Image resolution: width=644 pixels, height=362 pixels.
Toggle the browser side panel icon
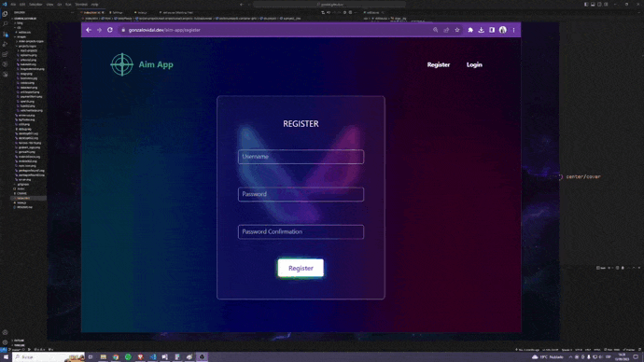pos(492,30)
